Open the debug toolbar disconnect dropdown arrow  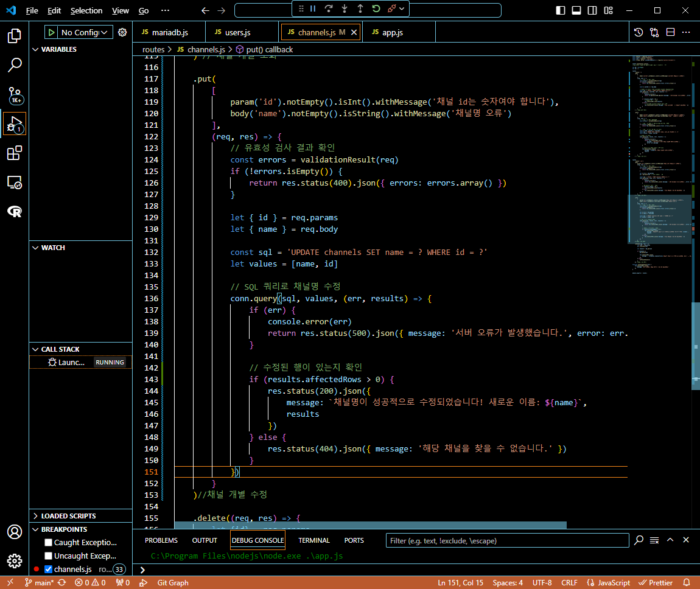402,9
